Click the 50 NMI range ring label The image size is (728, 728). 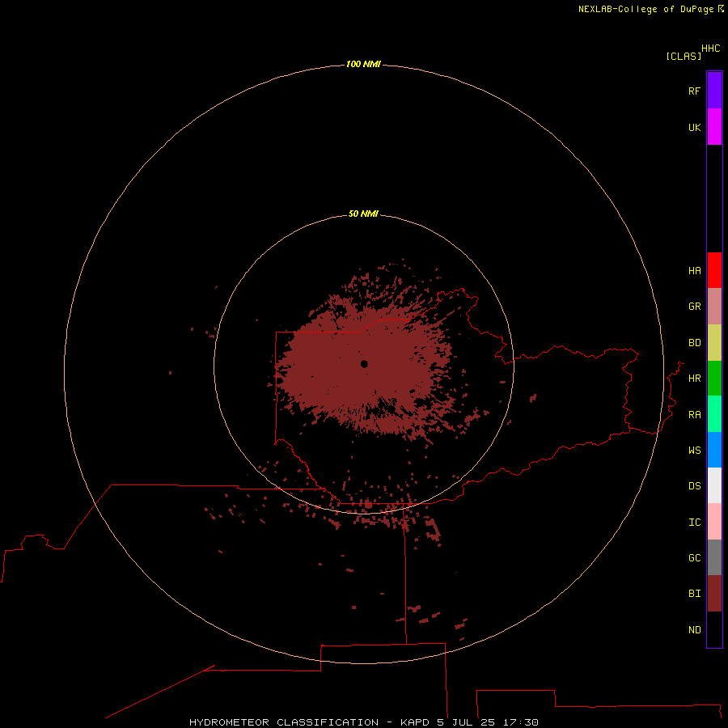coord(363,214)
